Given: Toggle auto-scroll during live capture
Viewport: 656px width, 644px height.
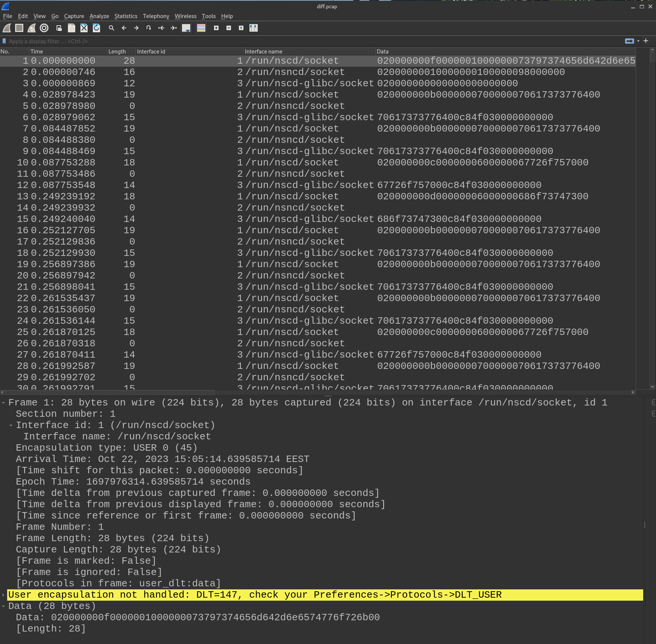Looking at the screenshot, I should pos(186,28).
